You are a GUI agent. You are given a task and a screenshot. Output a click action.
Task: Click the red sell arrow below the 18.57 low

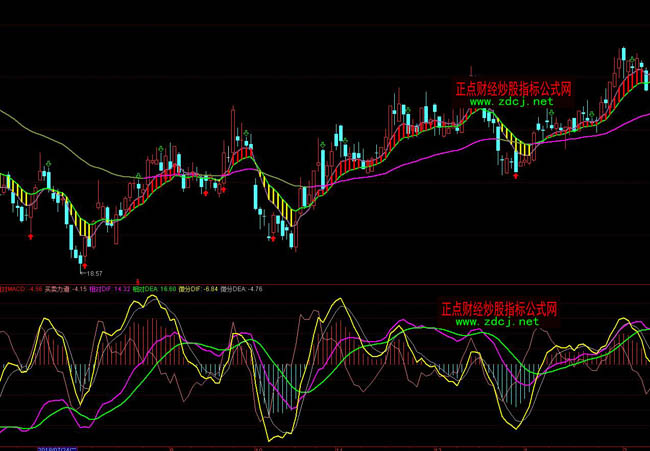point(82,266)
